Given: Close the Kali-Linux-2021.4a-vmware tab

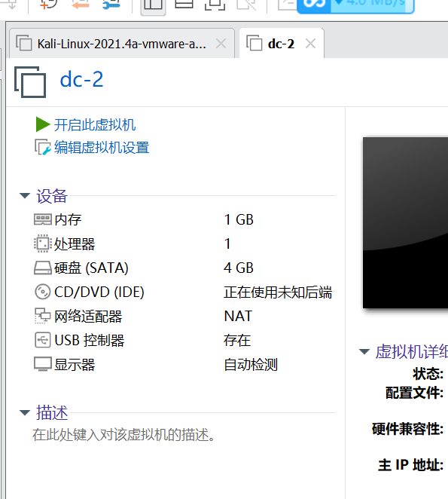Looking at the screenshot, I should click(x=221, y=43).
